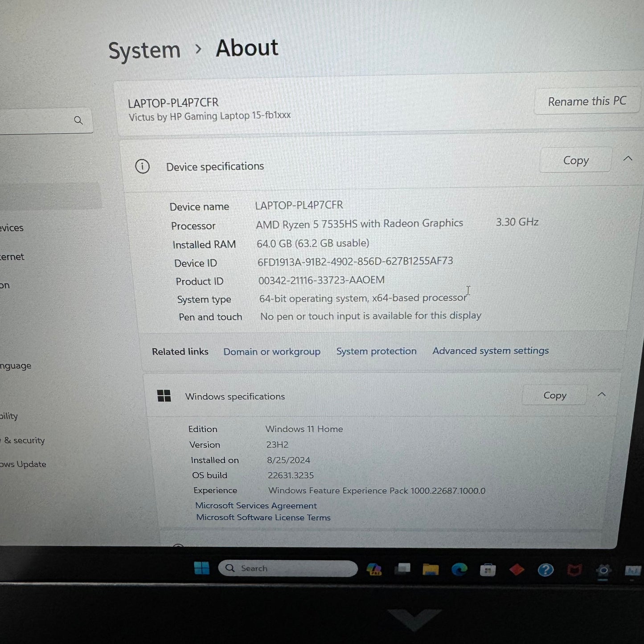Click Device name value LAPTOP-PL4P7CFR in specifications
Screen dimensions: 644x644
tap(299, 205)
